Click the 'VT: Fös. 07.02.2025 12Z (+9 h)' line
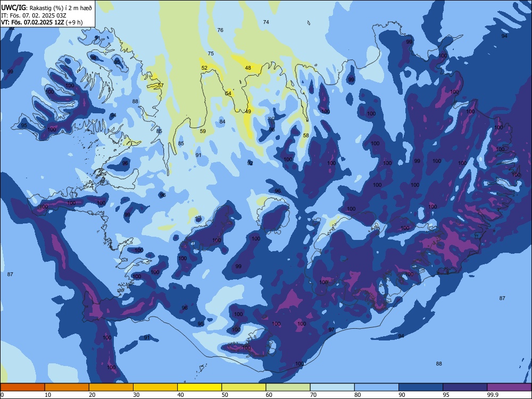Viewport: 532px width, 399px height. [41, 22]
